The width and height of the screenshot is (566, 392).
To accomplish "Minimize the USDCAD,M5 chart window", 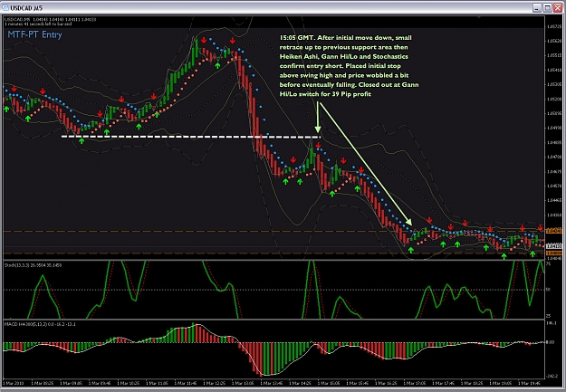I will 537,7.
